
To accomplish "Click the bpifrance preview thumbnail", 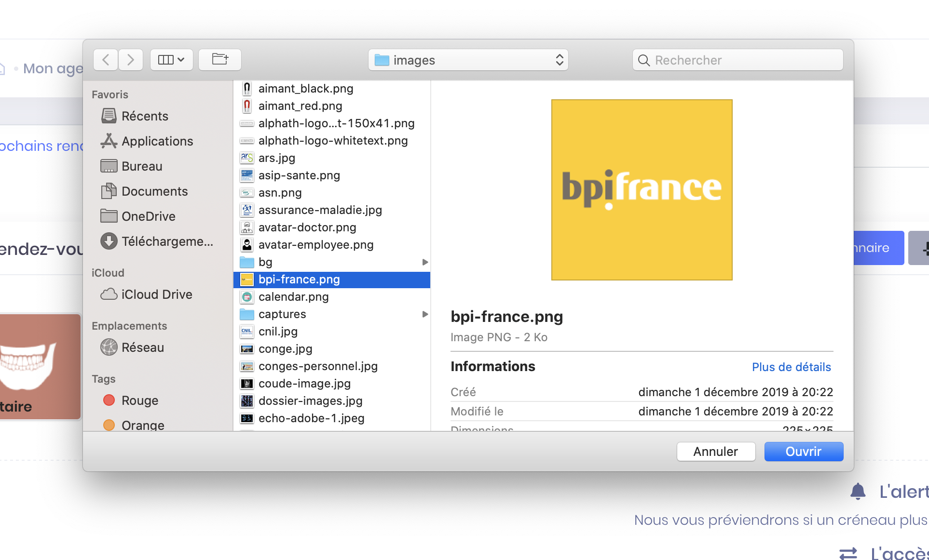I will [x=642, y=190].
